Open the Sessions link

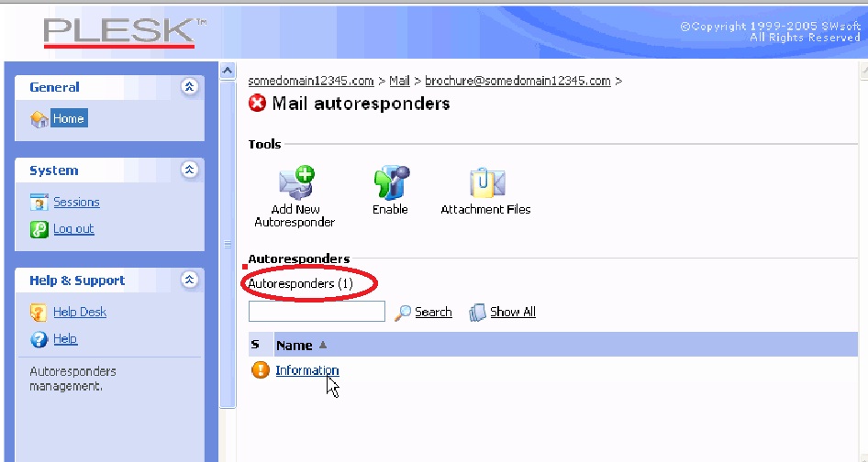pyautogui.click(x=76, y=202)
